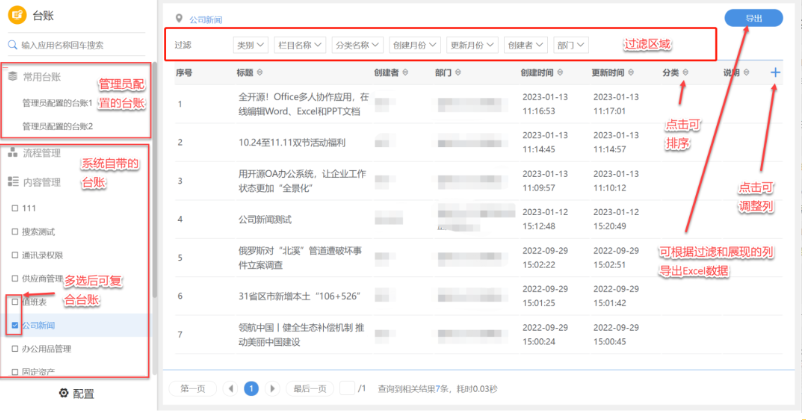Click the page number jump input box

[347, 388]
